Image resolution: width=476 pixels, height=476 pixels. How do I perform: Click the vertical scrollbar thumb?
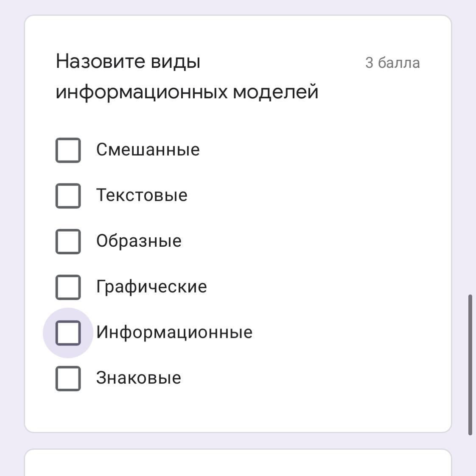point(470,365)
